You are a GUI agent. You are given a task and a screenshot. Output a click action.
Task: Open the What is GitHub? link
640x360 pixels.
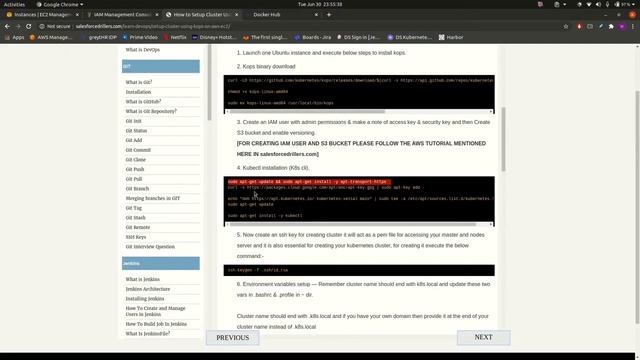[143, 102]
